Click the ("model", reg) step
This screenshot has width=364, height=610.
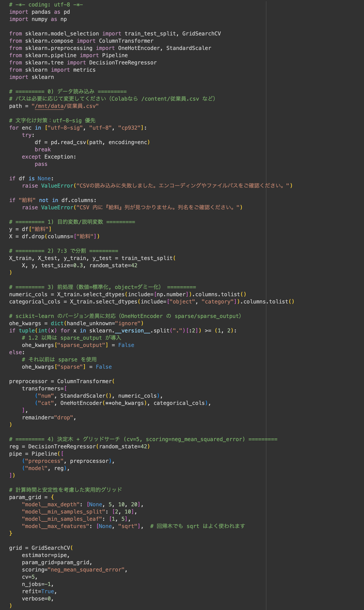tap(44, 468)
